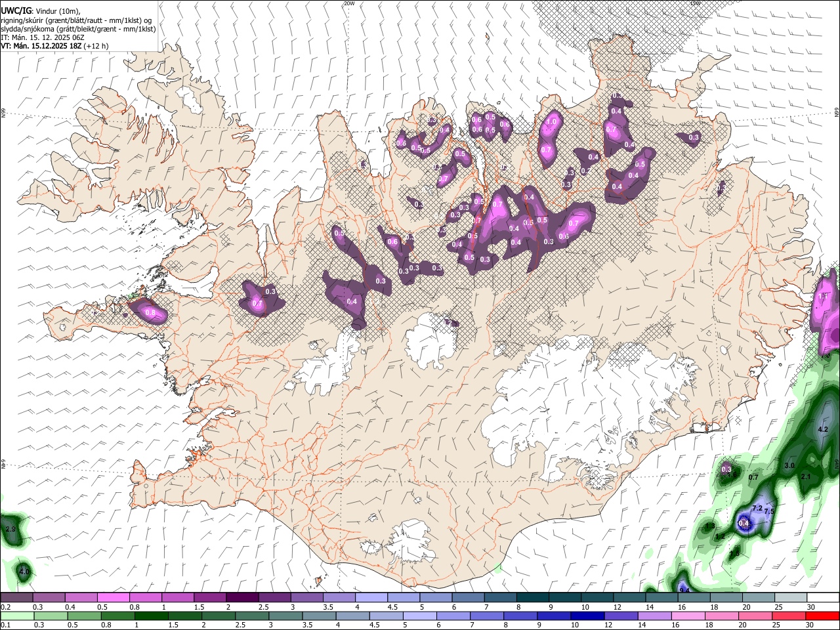Click the '30' label on the upper legend
Viewport: 840px width, 630px height.
[810, 607]
